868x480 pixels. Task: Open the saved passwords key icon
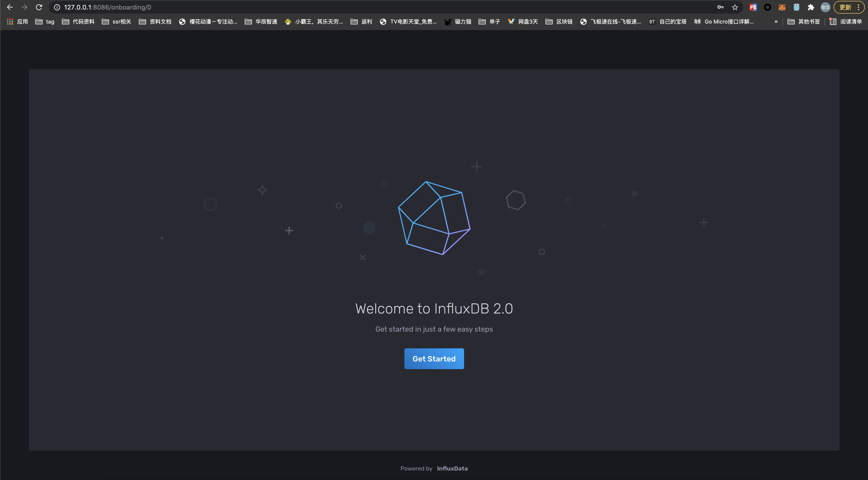click(x=720, y=7)
